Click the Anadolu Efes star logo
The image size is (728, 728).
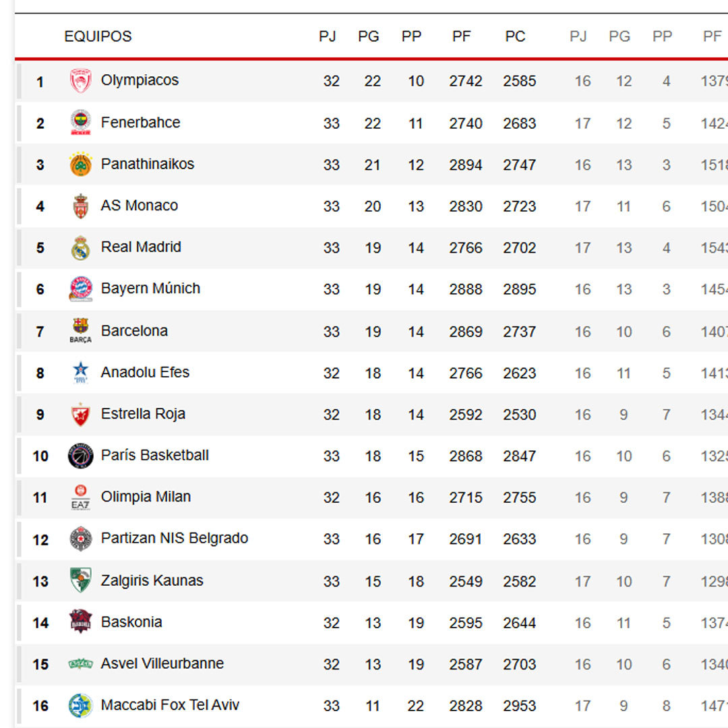tap(81, 373)
